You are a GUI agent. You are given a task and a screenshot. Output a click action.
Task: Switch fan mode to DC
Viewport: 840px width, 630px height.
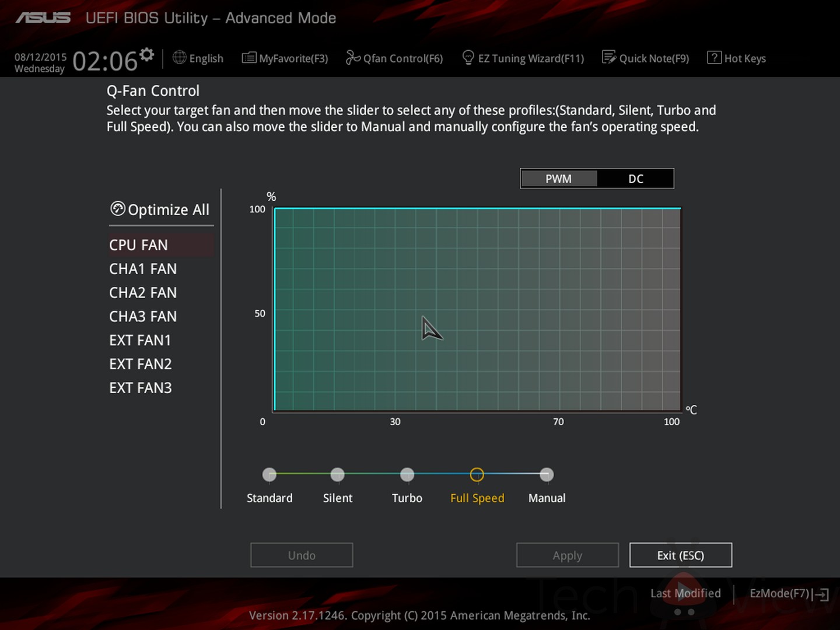[x=635, y=178]
